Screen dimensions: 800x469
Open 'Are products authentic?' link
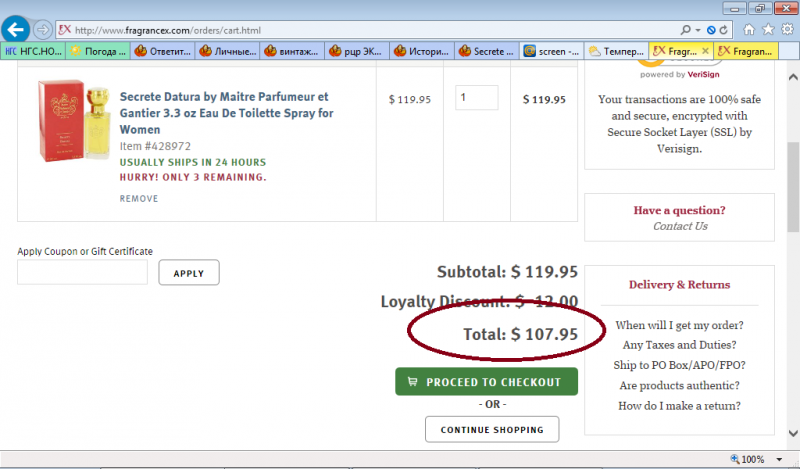[x=679, y=385]
